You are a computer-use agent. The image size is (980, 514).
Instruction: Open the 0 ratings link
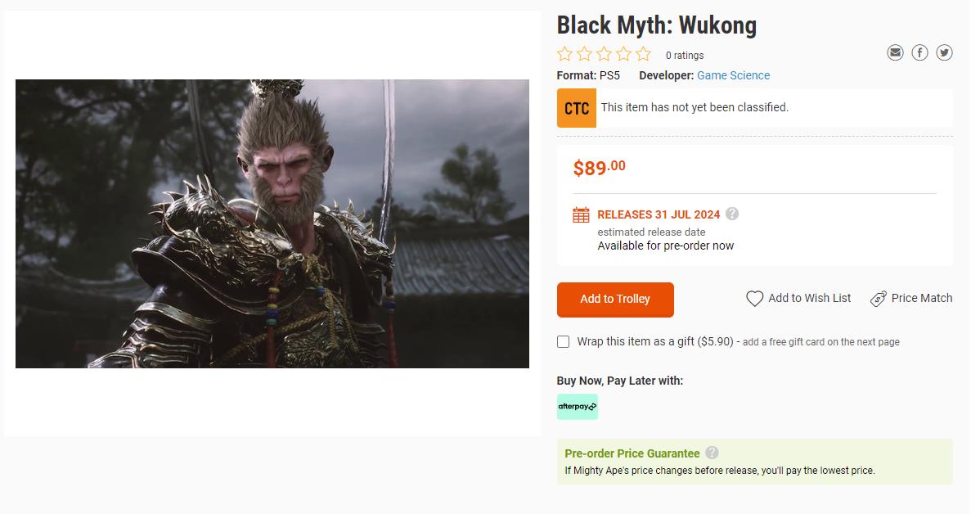(684, 56)
